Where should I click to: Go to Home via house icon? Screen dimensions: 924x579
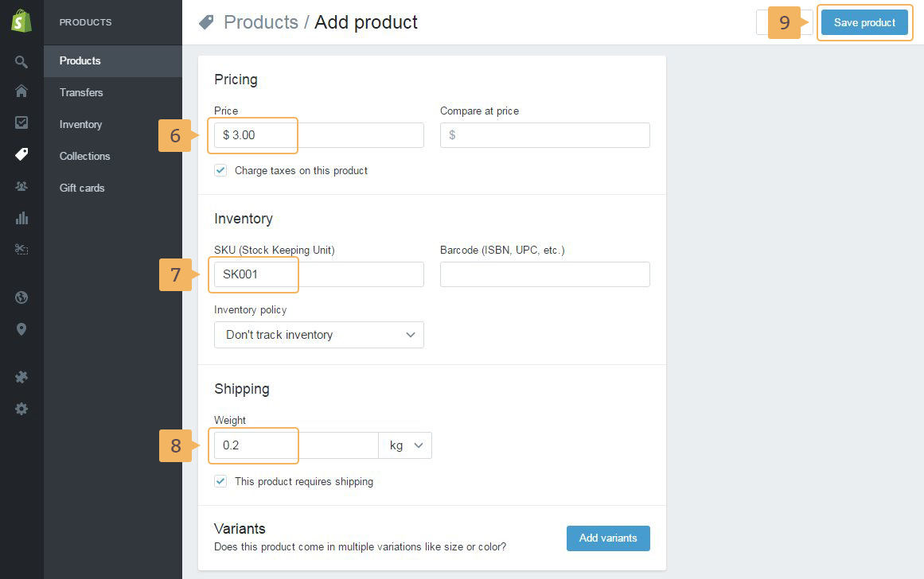click(x=21, y=91)
